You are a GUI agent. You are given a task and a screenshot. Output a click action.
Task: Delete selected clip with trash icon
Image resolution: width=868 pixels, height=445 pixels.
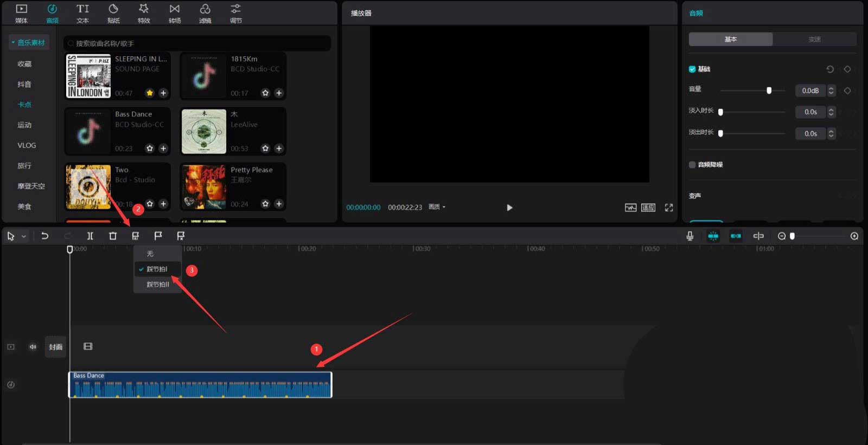113,236
